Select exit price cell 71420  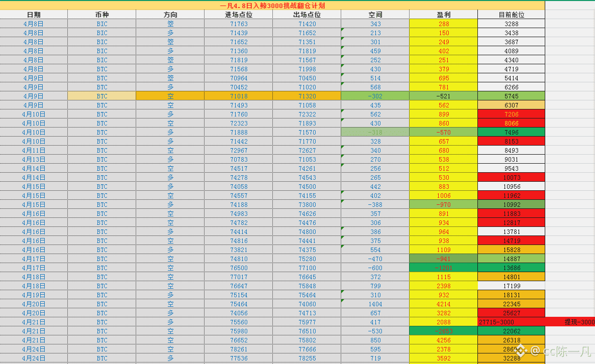(307, 24)
